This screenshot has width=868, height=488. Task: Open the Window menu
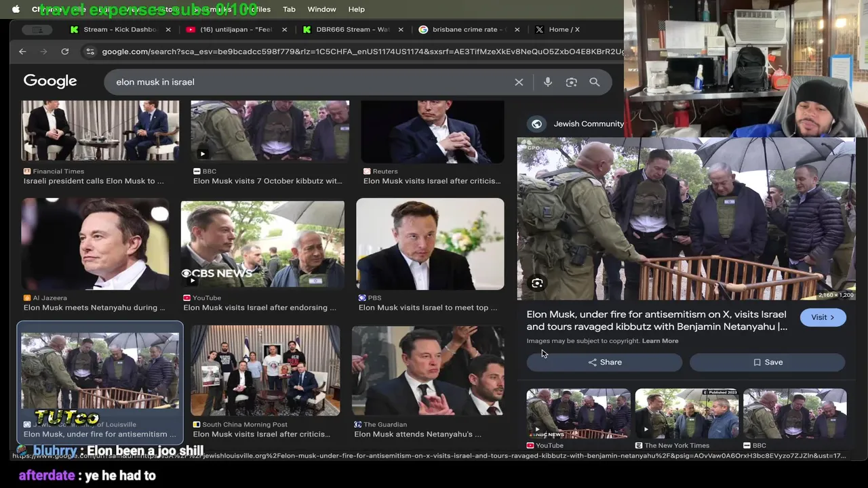[321, 9]
